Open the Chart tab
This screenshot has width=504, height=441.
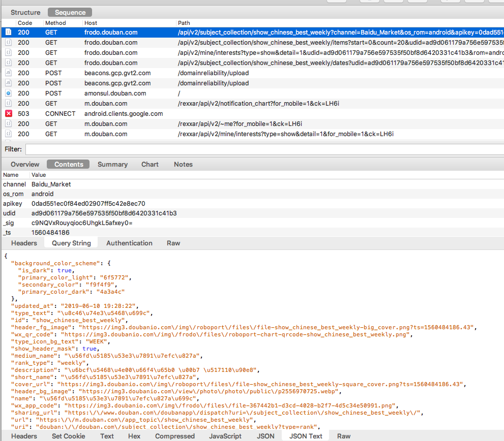(150, 164)
